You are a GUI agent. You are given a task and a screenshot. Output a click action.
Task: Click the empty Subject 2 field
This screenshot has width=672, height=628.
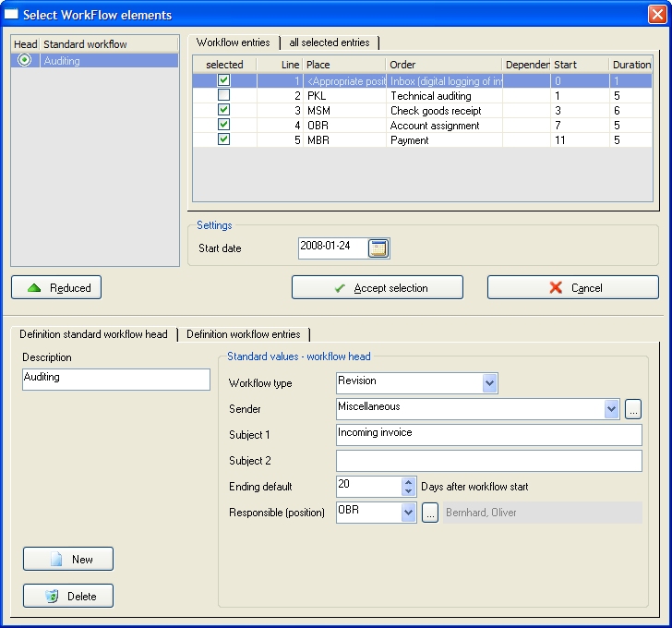(489, 461)
